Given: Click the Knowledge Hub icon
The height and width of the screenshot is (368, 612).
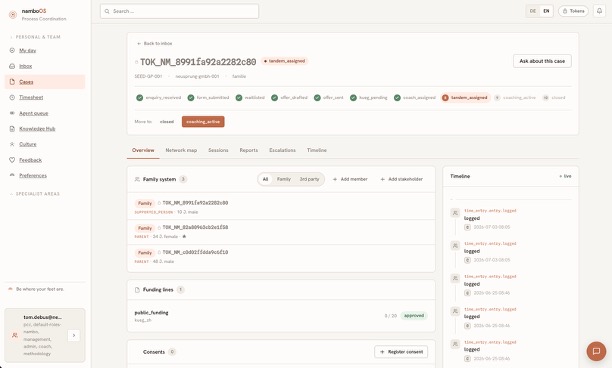Looking at the screenshot, I should 12,128.
